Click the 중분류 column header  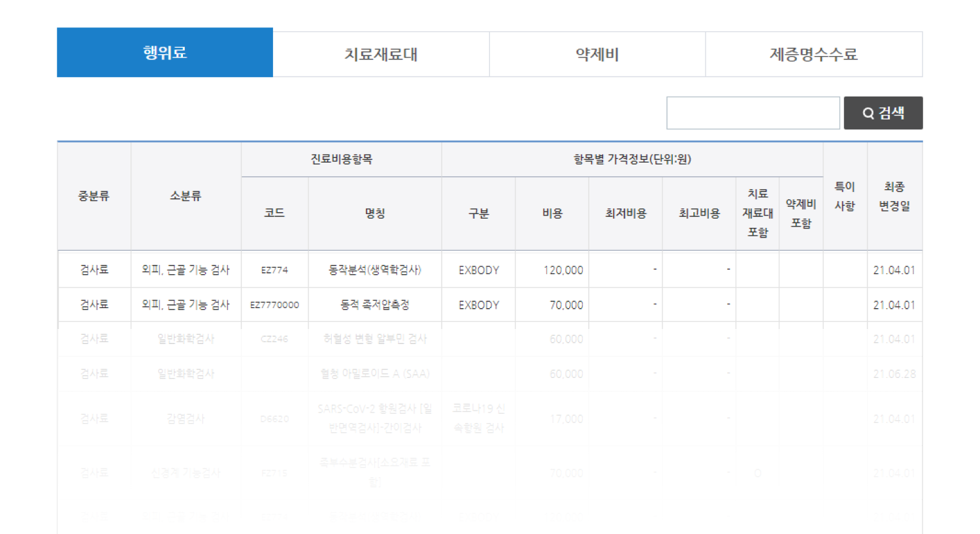94,196
